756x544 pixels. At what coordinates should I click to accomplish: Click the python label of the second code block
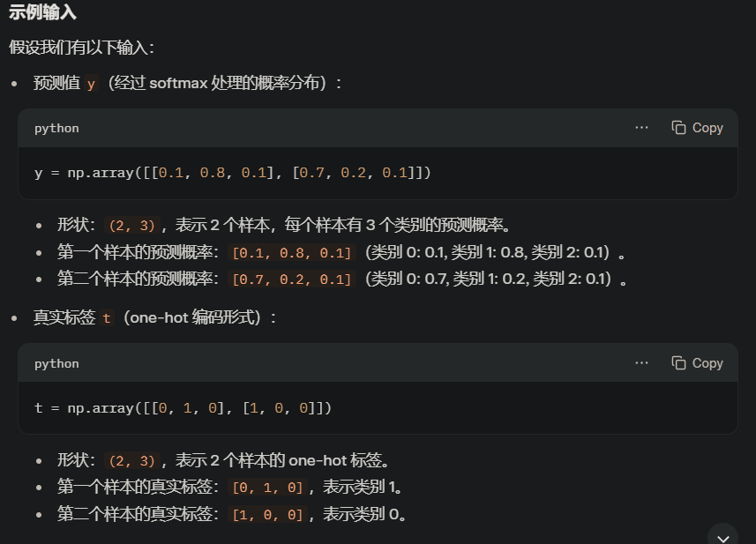click(x=56, y=363)
